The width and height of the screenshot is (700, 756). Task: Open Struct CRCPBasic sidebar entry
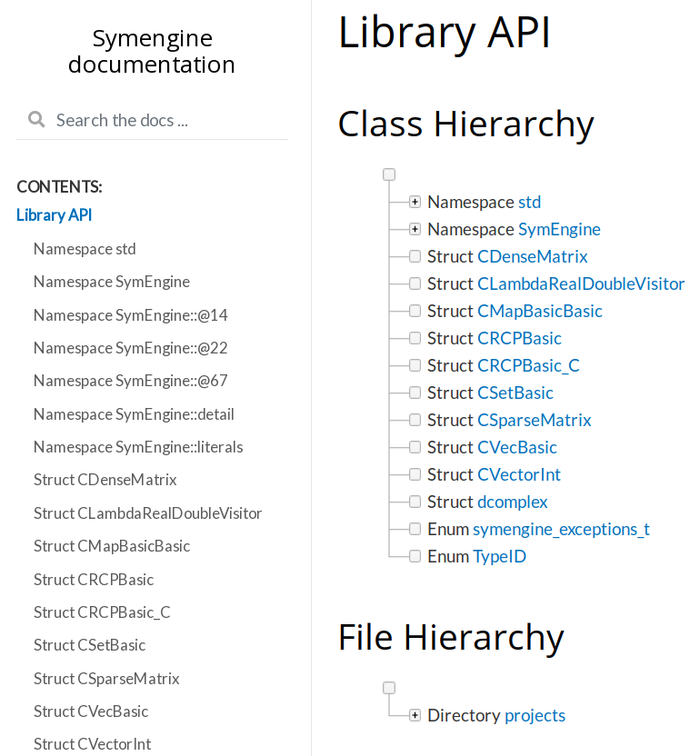(x=94, y=579)
